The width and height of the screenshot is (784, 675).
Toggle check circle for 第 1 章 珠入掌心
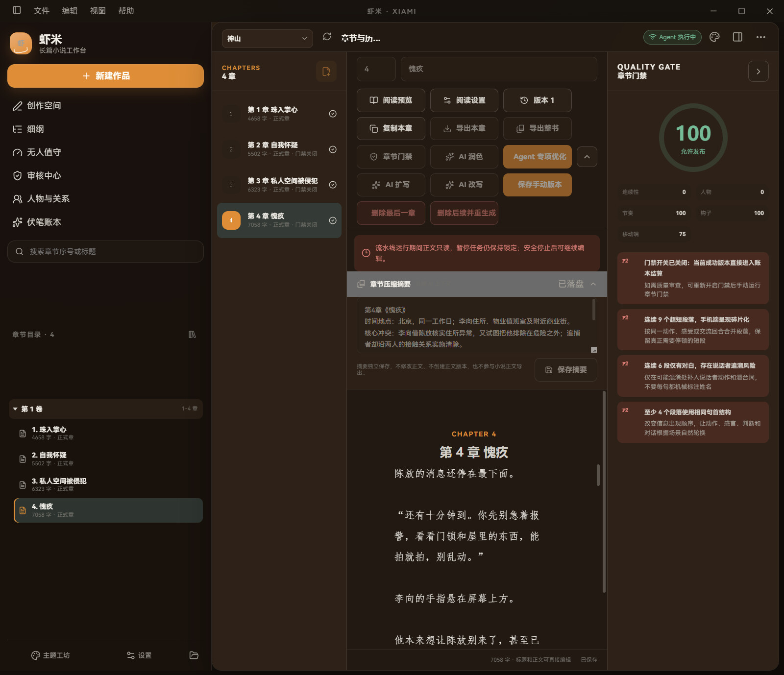tap(333, 114)
